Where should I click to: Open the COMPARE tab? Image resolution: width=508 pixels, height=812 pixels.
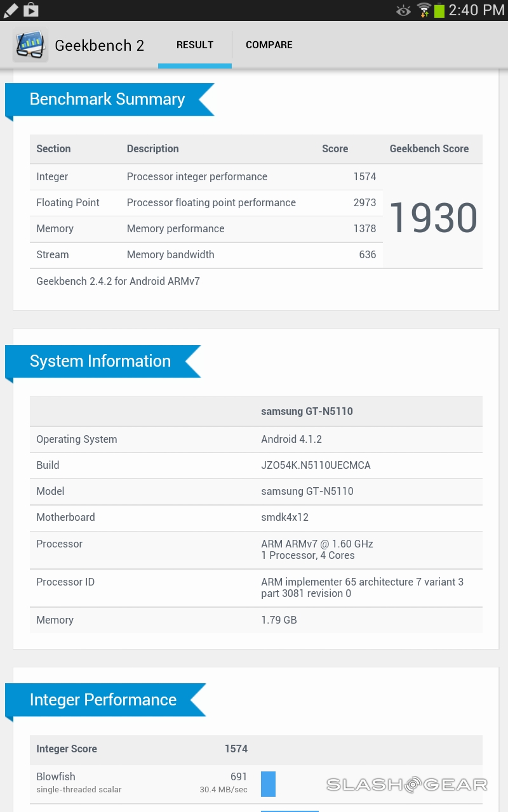[x=269, y=45]
